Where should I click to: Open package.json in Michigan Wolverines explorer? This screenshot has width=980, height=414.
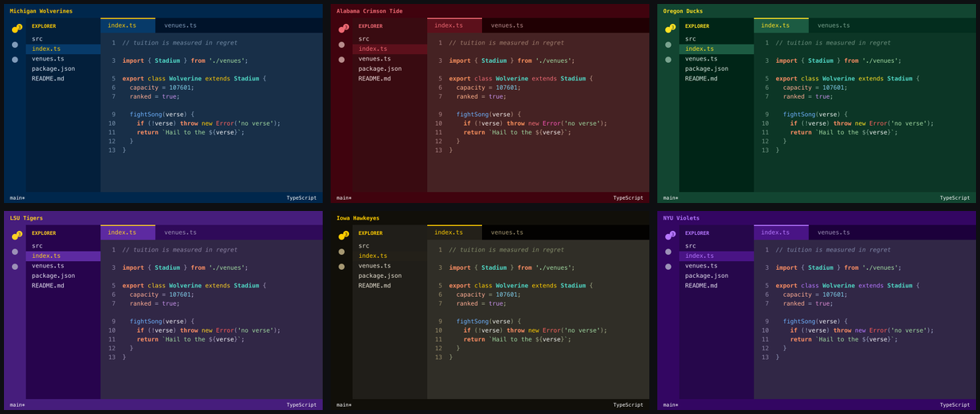point(63,68)
